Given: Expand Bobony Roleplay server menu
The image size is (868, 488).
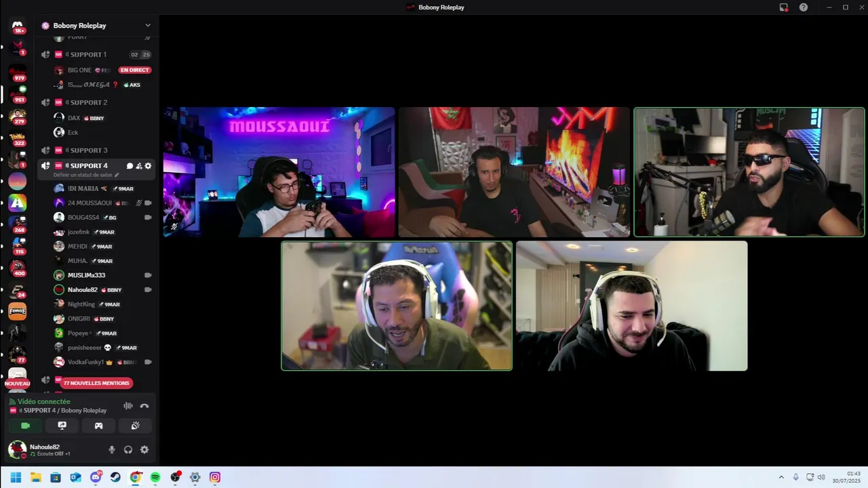Looking at the screenshot, I should coord(148,25).
